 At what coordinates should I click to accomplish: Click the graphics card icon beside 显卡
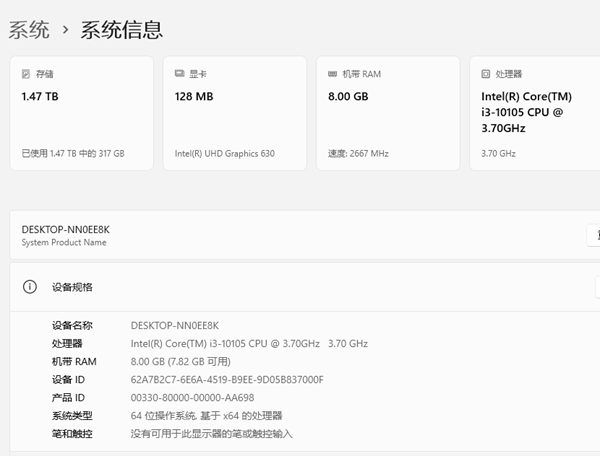pos(180,74)
